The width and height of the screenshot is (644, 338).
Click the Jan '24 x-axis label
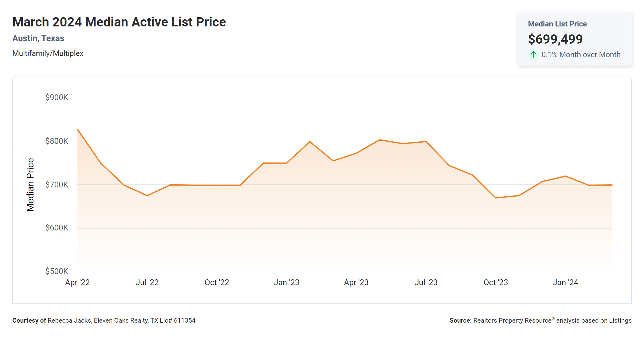pos(565,282)
